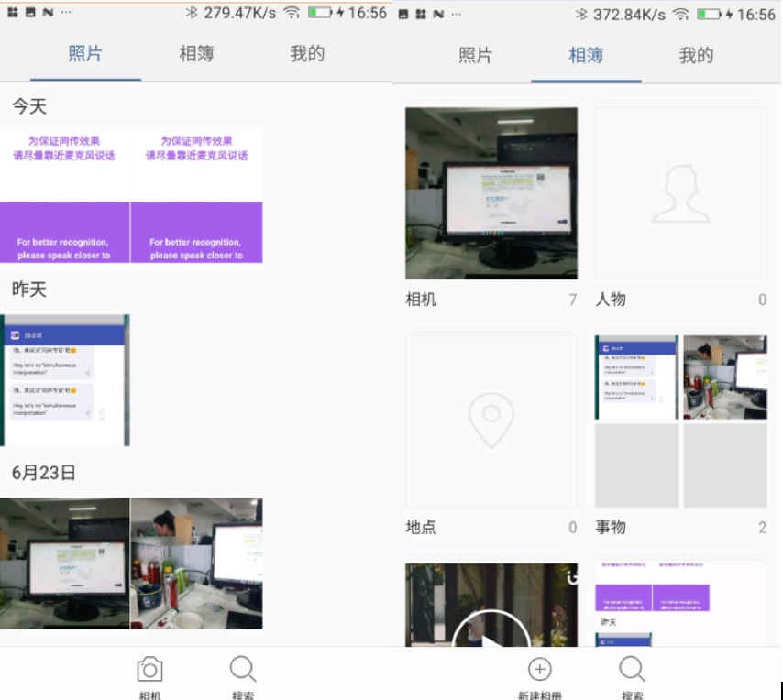The width and height of the screenshot is (783, 700).
Task: Open the 事物 album collage
Action: [680, 421]
